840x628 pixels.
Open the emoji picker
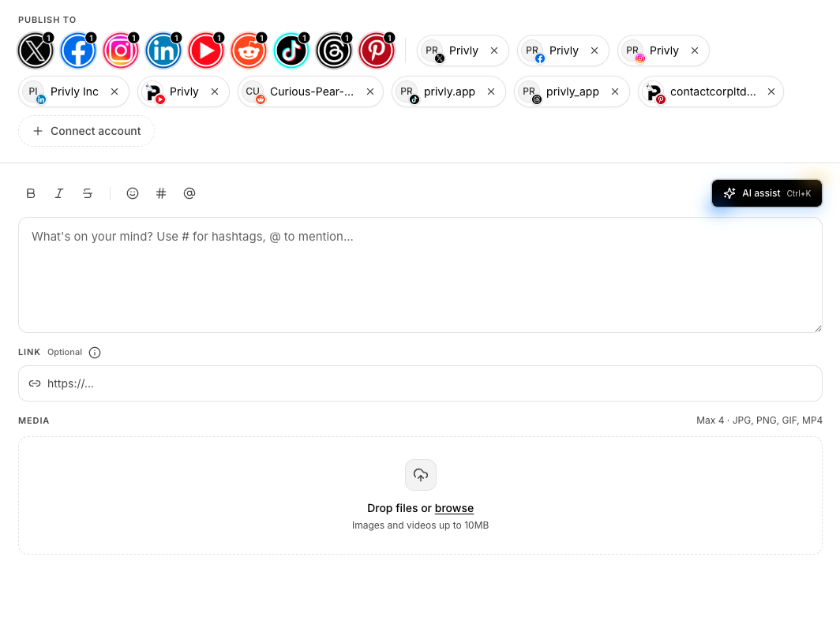pos(132,193)
